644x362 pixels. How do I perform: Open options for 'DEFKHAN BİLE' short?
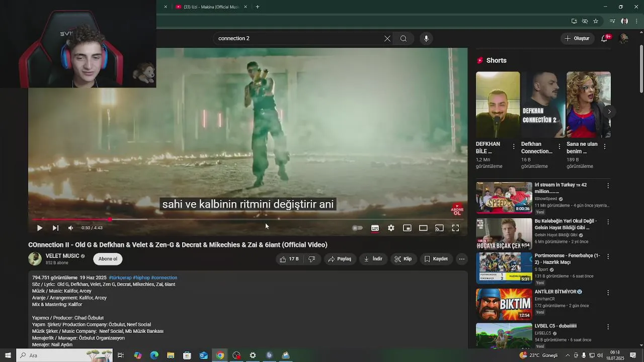click(x=514, y=147)
